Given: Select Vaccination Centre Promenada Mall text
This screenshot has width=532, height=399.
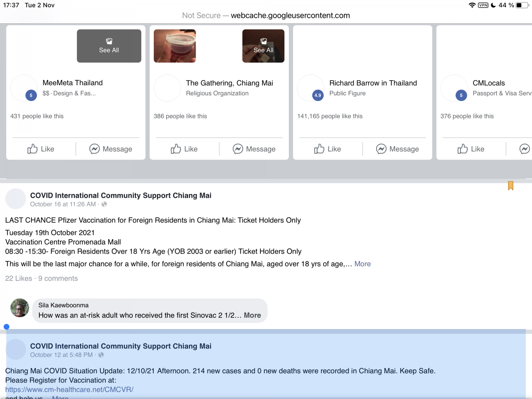Looking at the screenshot, I should tap(63, 242).
